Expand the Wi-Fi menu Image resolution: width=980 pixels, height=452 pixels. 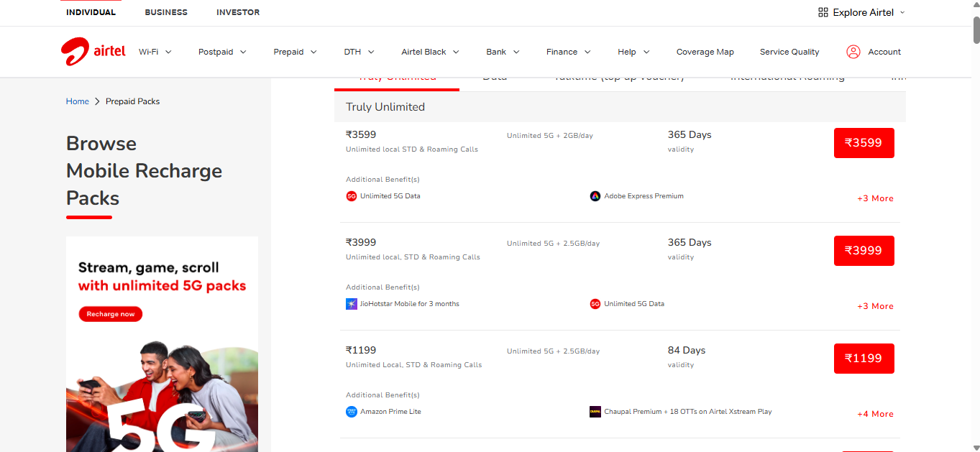point(155,52)
